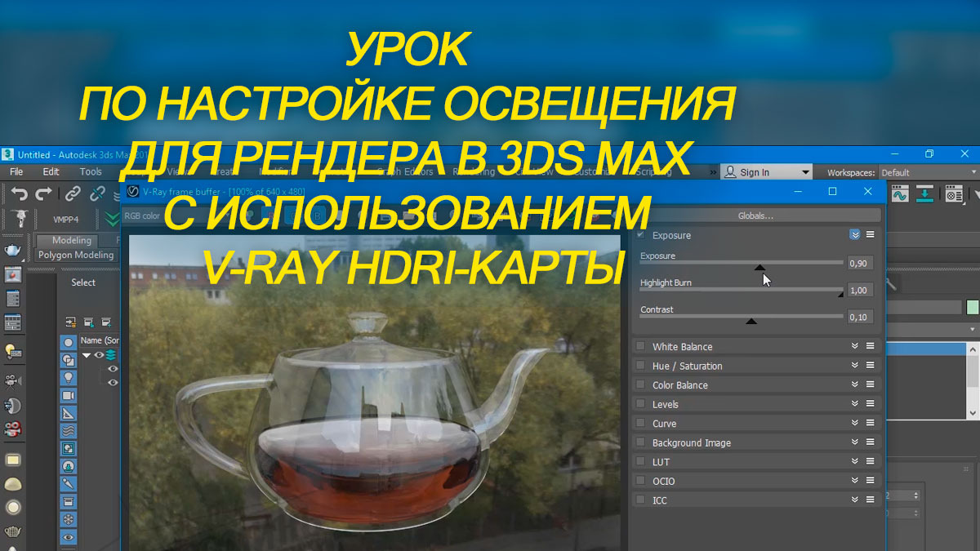Click the Globals... button
980x551 pixels.
click(755, 216)
